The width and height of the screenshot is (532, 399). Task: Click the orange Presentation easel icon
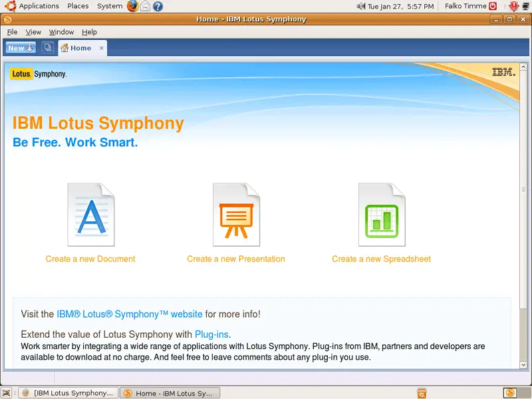(236, 215)
